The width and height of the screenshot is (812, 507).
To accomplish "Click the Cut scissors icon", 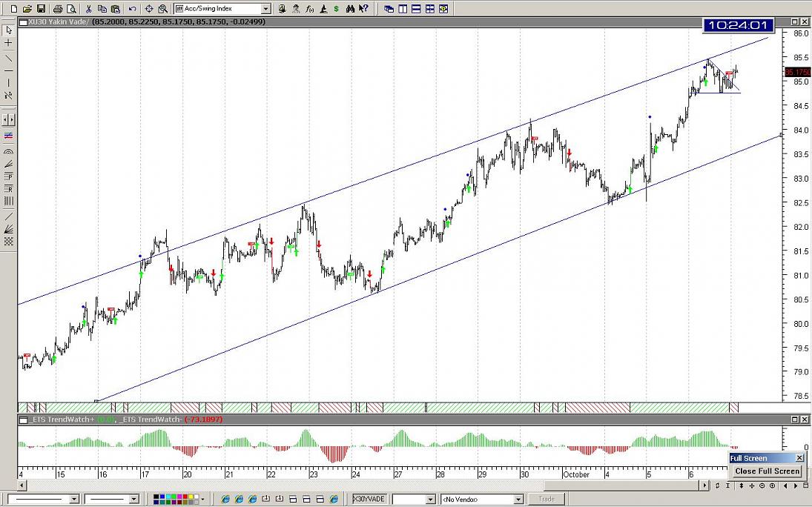I will click(88, 9).
